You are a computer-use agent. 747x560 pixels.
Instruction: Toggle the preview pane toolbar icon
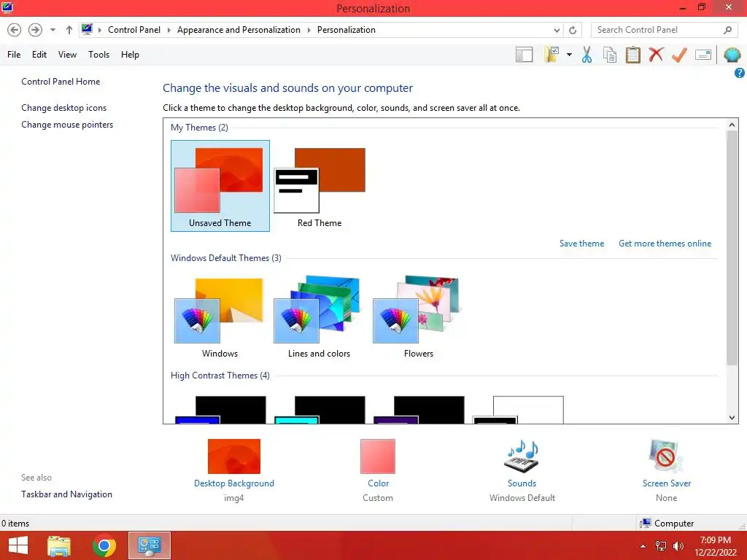[524, 55]
